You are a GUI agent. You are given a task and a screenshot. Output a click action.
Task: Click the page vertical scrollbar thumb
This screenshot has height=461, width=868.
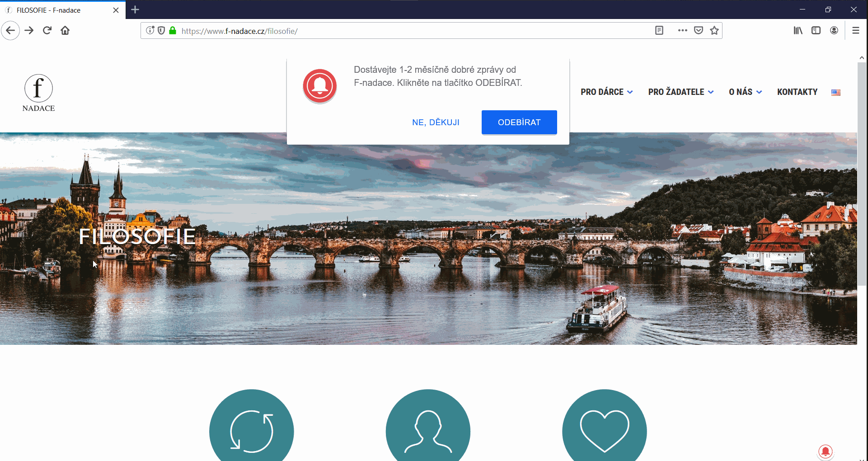click(x=862, y=174)
